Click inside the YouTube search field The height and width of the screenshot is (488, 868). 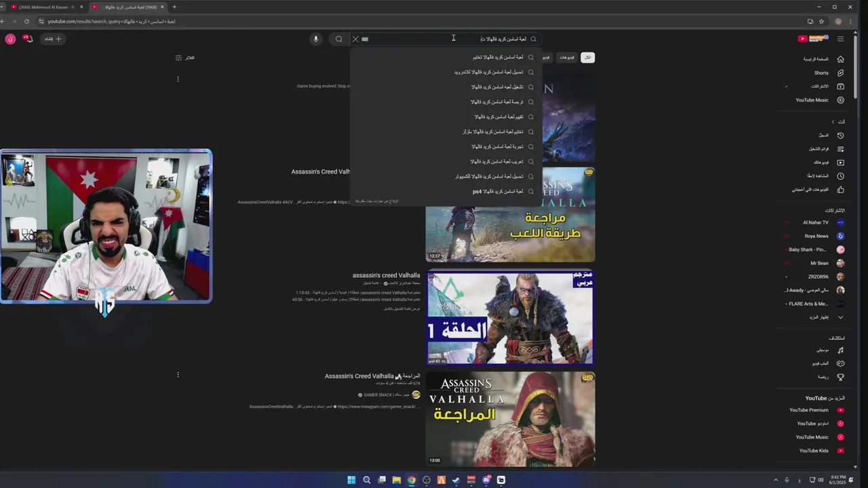tap(448, 39)
